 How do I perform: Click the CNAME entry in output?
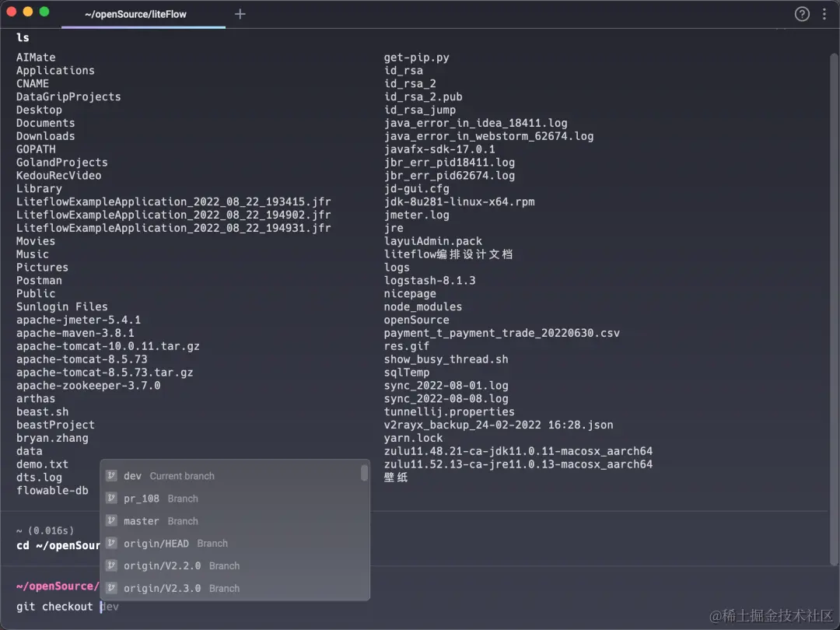point(33,83)
